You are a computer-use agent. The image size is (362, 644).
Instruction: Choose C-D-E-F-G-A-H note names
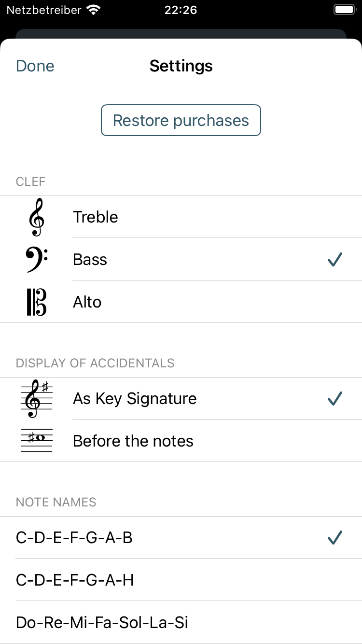pyautogui.click(x=181, y=580)
